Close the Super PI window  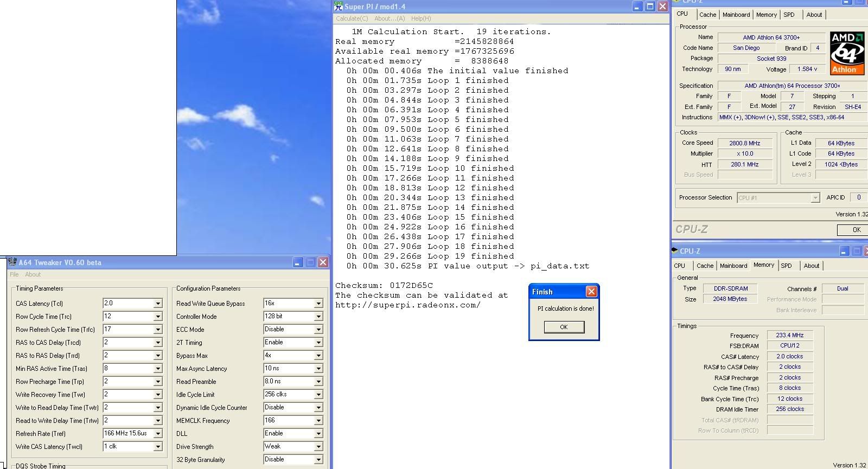662,7
